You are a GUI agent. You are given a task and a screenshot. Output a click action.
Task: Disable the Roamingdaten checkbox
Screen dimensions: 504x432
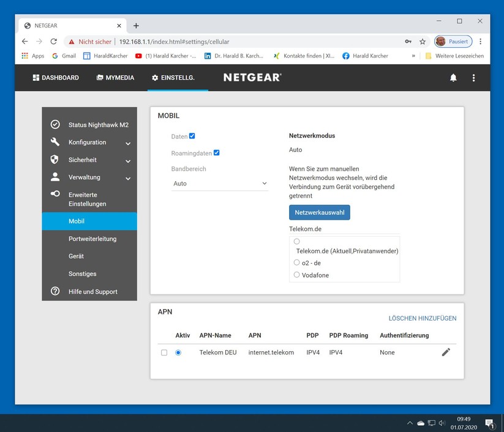[217, 153]
